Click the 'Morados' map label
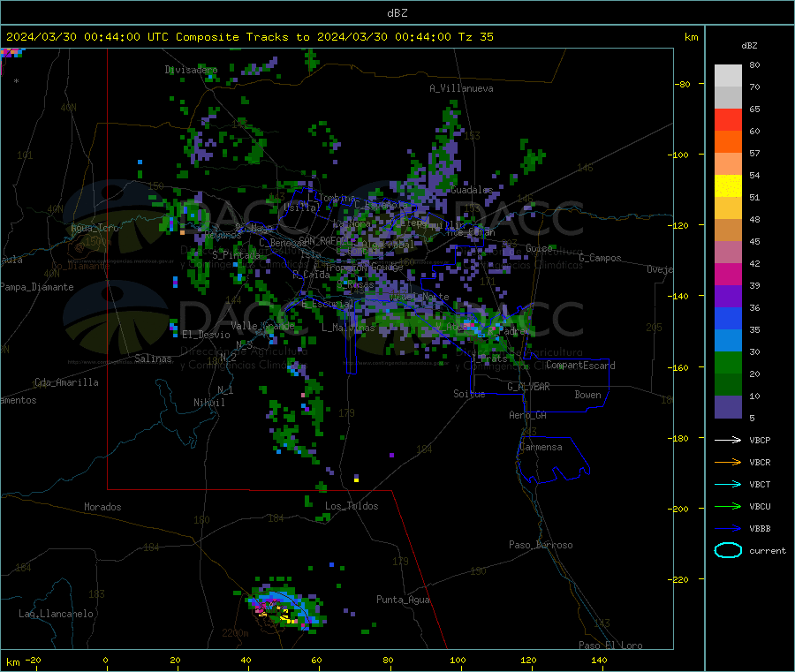This screenshot has height=672, width=795. pos(102,507)
